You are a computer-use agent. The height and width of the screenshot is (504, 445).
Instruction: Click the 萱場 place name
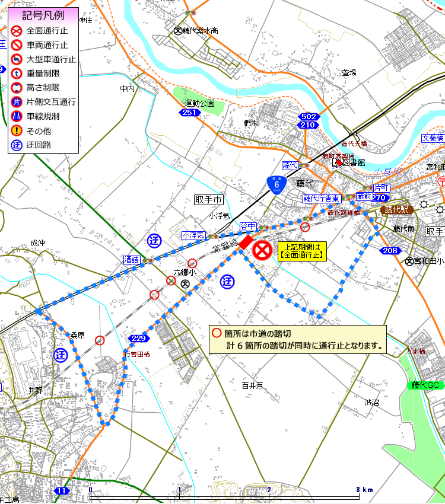tap(349, 73)
